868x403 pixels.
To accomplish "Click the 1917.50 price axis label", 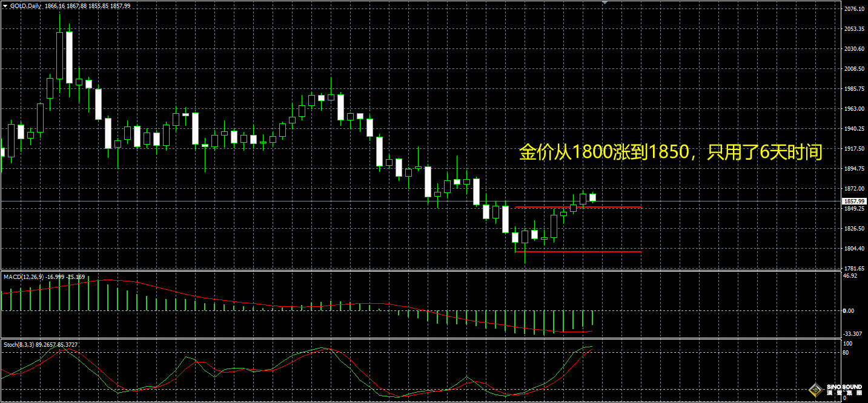I will [x=853, y=149].
